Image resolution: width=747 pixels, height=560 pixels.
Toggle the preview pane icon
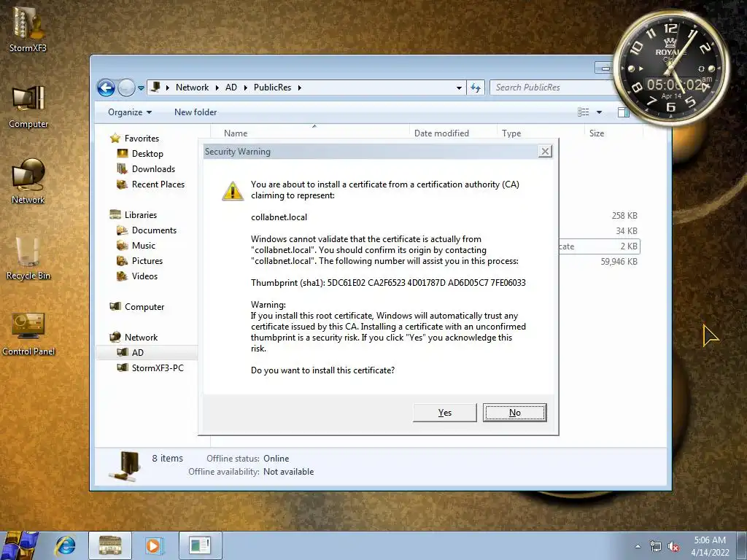point(623,112)
